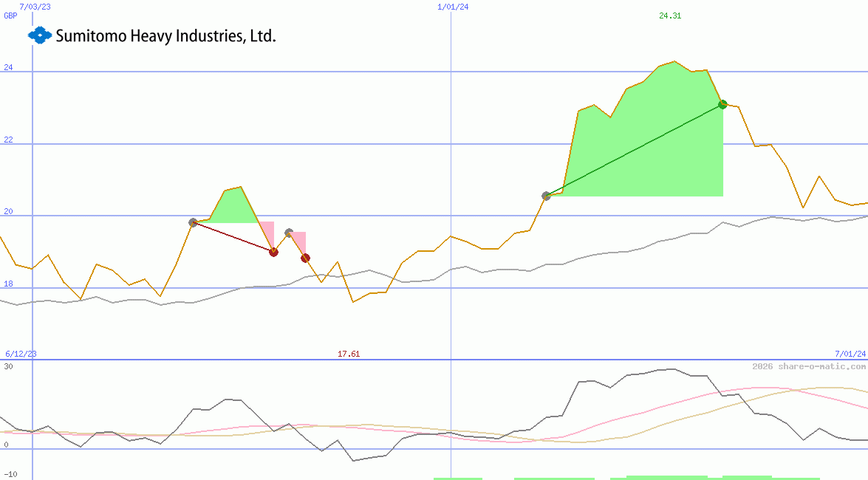868x480 pixels.
Task: Click the 30 indicator axis label
Action: click(8, 366)
